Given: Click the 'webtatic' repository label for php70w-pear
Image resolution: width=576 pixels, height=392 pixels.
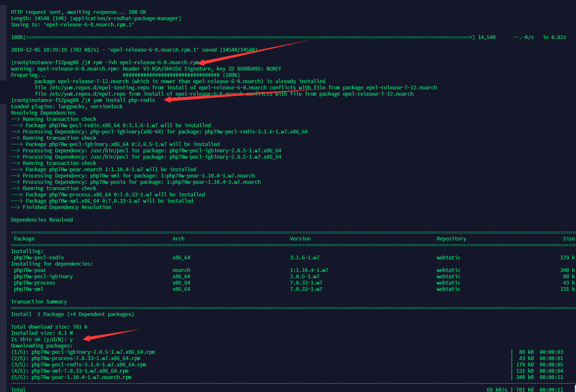Looking at the screenshot, I should point(448,270).
